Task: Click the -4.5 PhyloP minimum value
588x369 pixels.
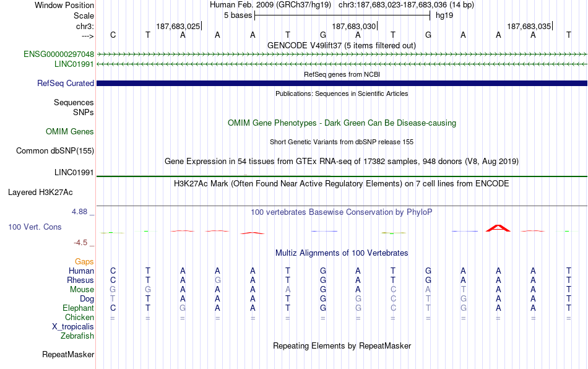Action: click(80, 243)
